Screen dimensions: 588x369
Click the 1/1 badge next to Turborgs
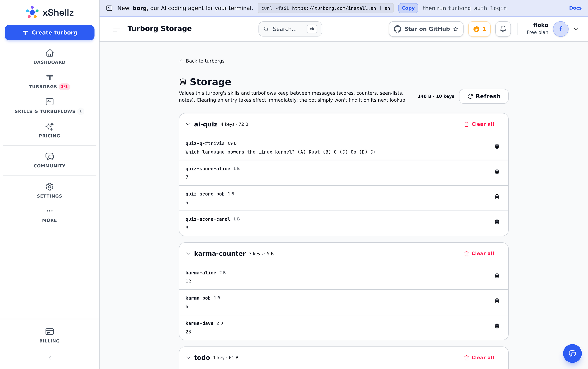(x=64, y=87)
